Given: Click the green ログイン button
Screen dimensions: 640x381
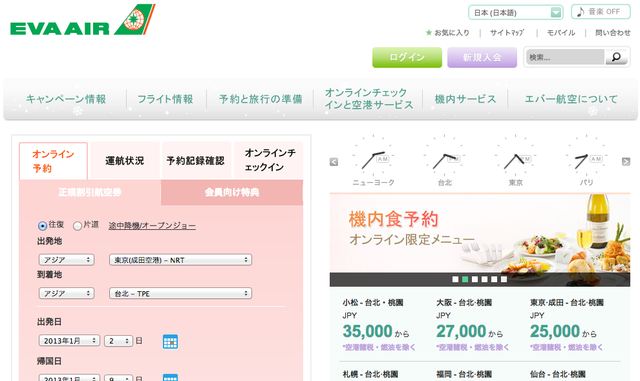Looking at the screenshot, I should 407,57.
